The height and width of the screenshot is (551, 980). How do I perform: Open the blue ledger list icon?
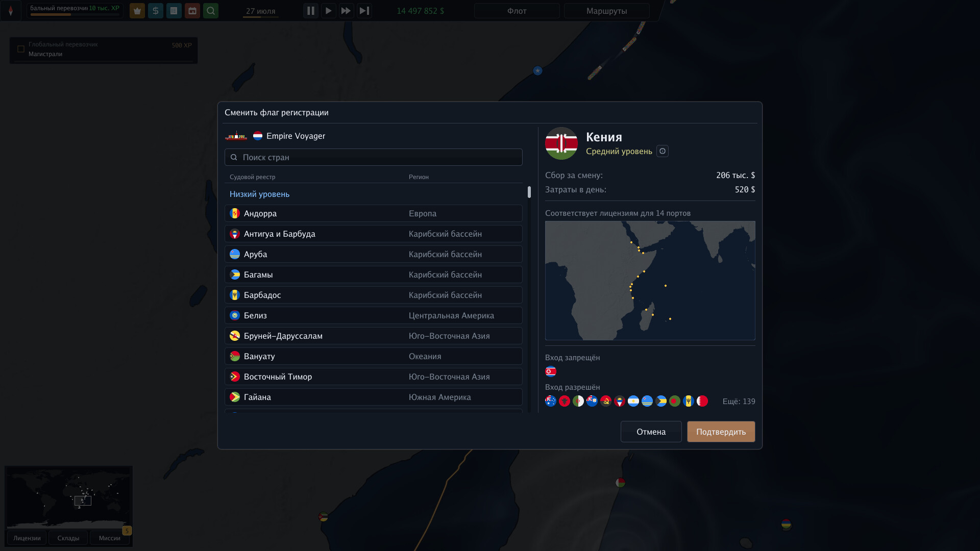(x=174, y=11)
